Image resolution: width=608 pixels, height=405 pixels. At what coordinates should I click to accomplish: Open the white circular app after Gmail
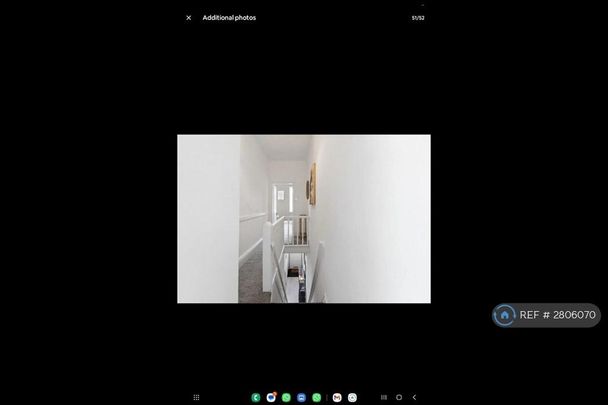click(352, 397)
